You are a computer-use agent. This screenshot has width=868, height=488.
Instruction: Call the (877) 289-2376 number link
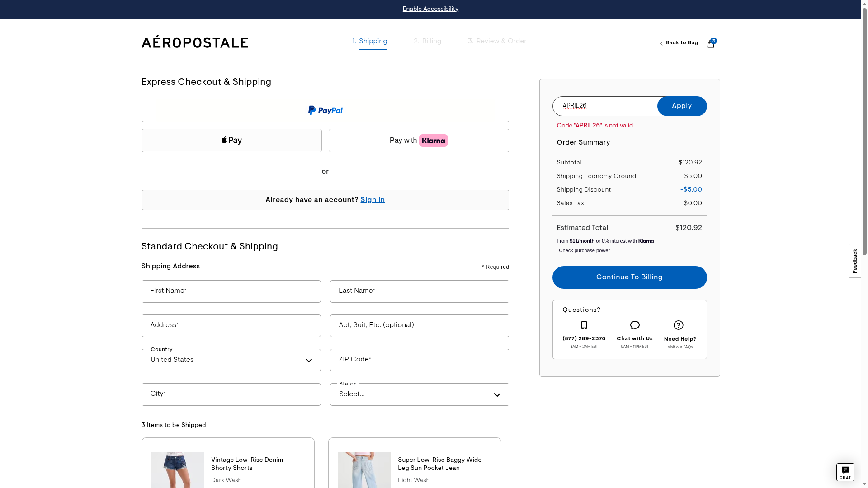click(x=584, y=338)
